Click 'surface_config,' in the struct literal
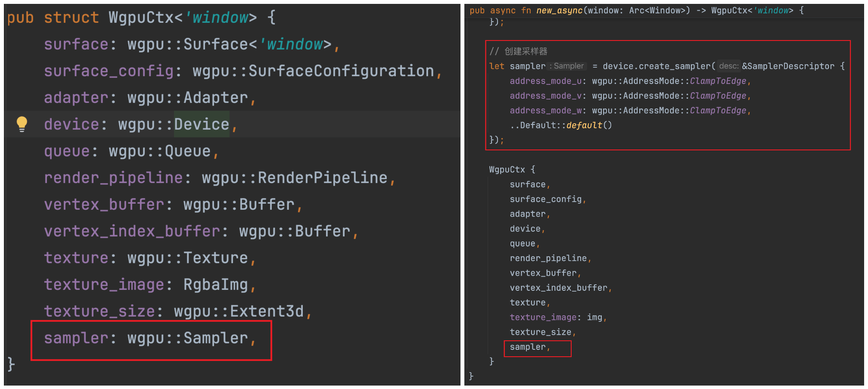The width and height of the screenshot is (868, 389). [x=548, y=199]
